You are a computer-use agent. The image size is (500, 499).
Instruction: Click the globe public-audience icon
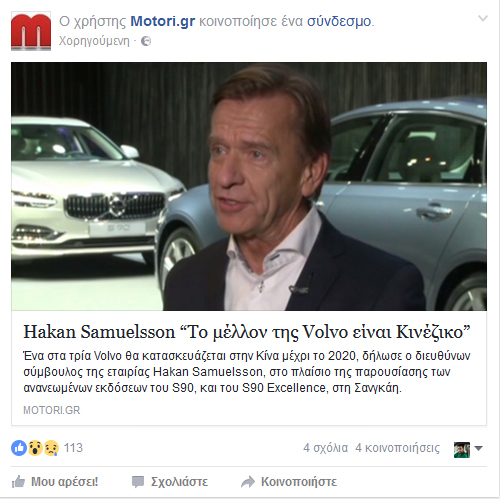[x=146, y=41]
